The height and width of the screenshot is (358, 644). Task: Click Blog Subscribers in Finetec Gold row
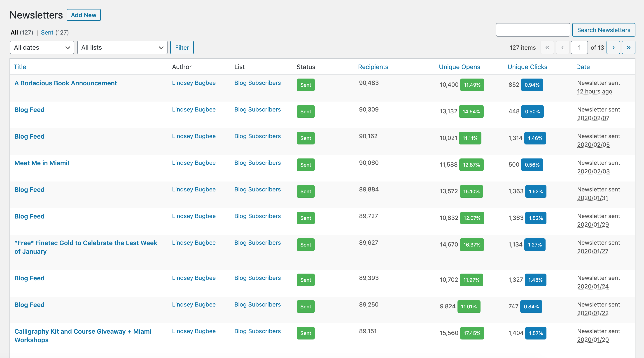pyautogui.click(x=257, y=243)
